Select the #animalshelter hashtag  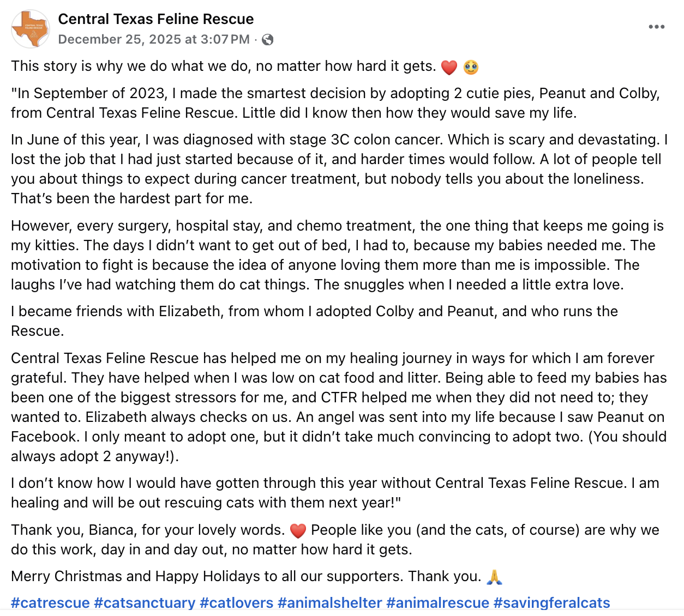329,602
